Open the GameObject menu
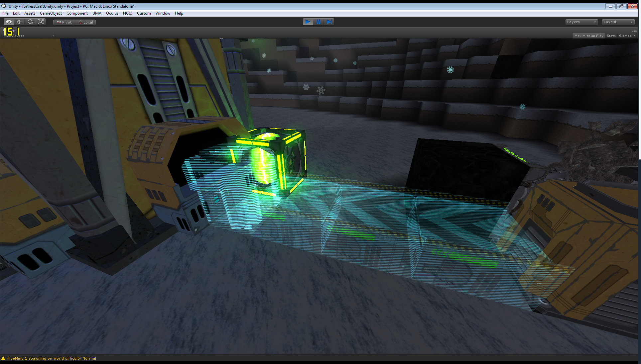Image resolution: width=641 pixels, height=364 pixels. tap(51, 13)
